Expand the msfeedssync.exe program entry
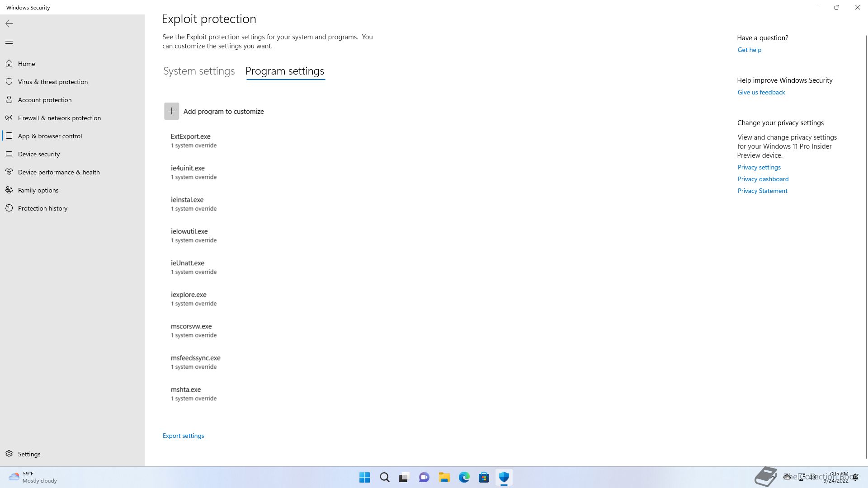This screenshot has height=488, width=868. click(195, 362)
